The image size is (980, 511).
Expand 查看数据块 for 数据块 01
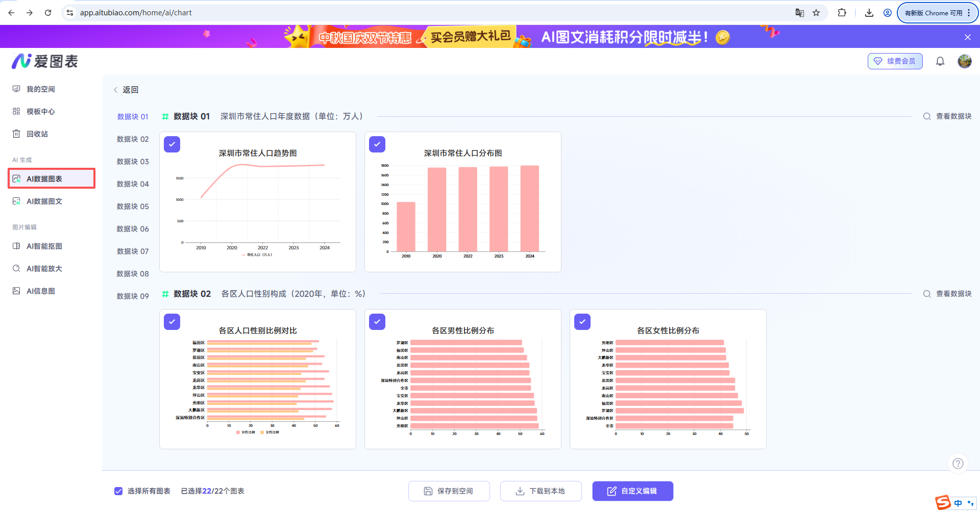click(x=947, y=116)
